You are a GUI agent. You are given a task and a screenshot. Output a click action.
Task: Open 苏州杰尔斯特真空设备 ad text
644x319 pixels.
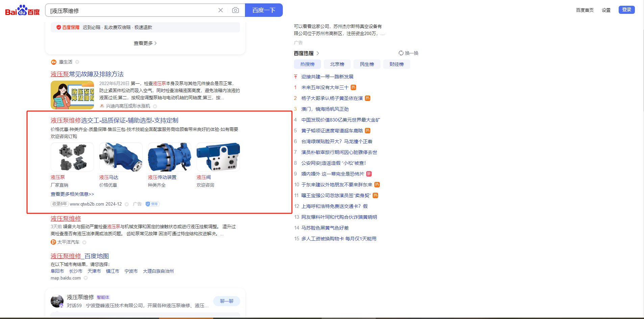click(339, 30)
